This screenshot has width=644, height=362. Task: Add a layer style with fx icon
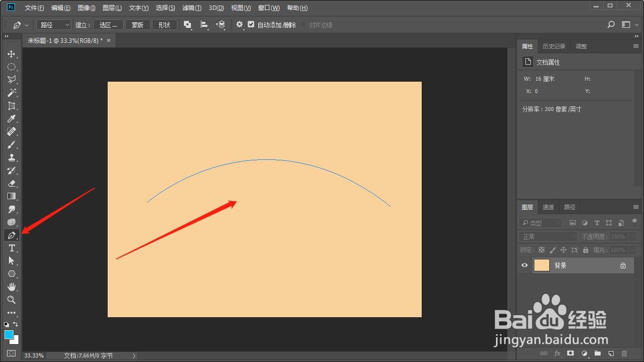[x=557, y=353]
